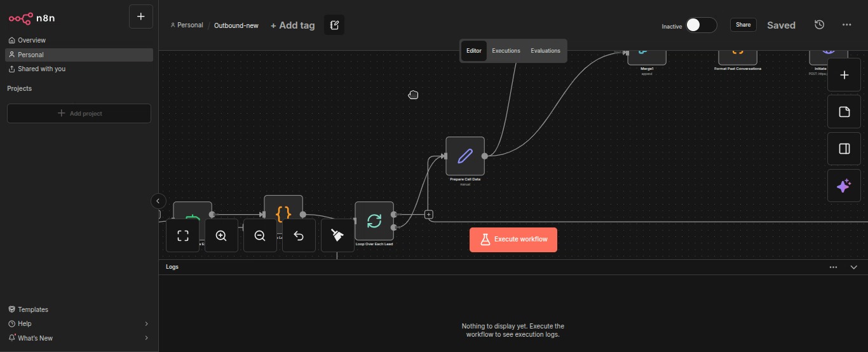Click the Projects heading

tap(20, 88)
